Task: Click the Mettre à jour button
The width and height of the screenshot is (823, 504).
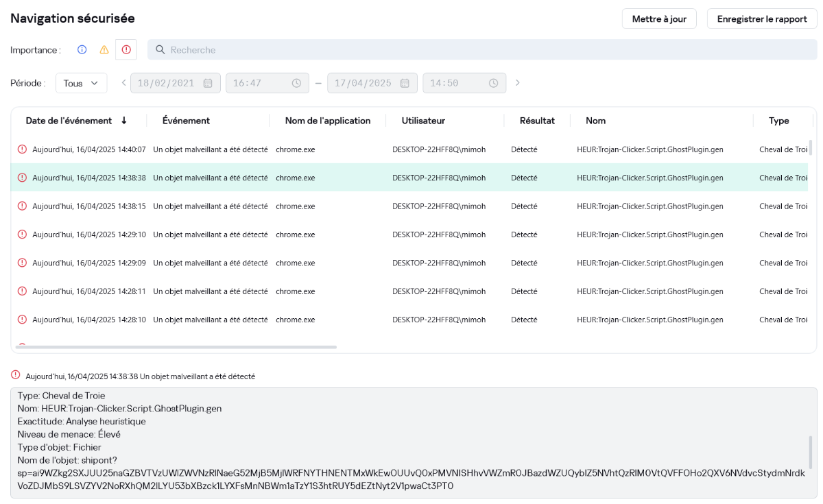Action: click(659, 19)
